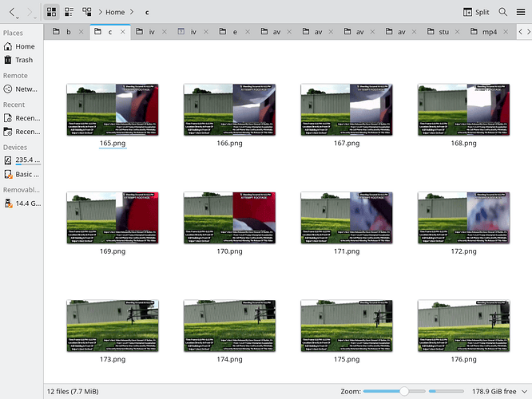This screenshot has width=532, height=399.
Task: Go forward using the forward arrow
Action: (x=30, y=12)
